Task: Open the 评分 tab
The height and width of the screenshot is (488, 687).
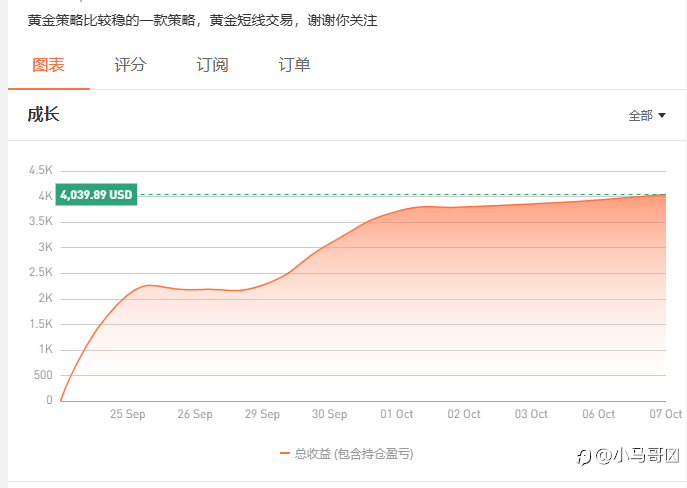Action: tap(130, 65)
